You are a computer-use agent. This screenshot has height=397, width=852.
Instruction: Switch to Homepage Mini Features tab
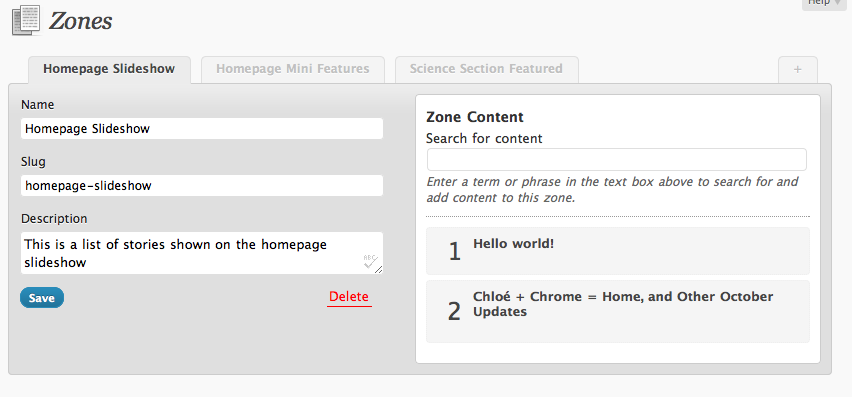point(293,70)
